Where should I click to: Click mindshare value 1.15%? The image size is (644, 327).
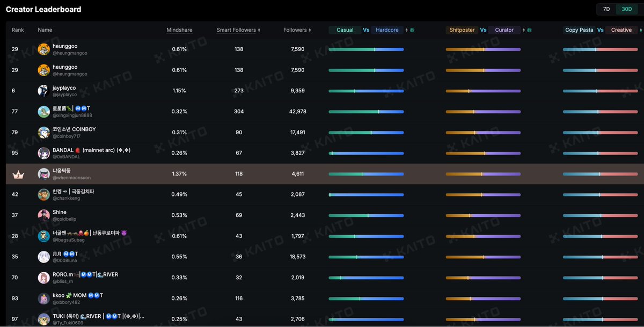pos(179,91)
